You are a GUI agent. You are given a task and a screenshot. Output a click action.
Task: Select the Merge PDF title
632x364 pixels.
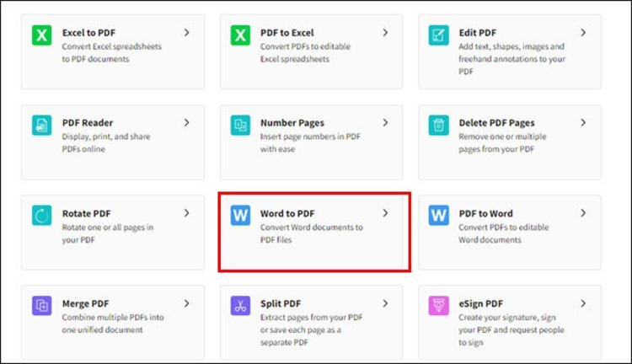click(85, 303)
